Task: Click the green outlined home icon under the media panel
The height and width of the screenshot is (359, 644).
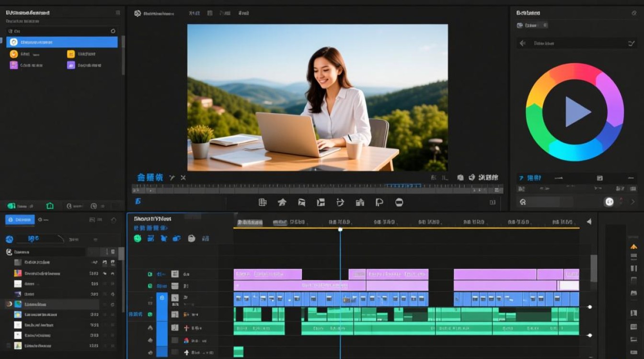Action: (x=50, y=206)
